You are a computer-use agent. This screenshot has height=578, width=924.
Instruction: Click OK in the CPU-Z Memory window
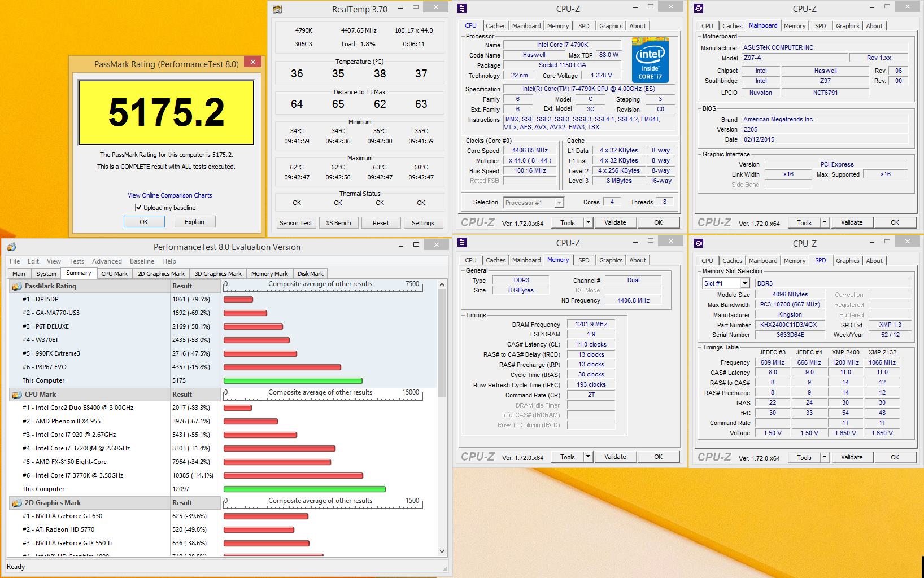[x=659, y=457]
